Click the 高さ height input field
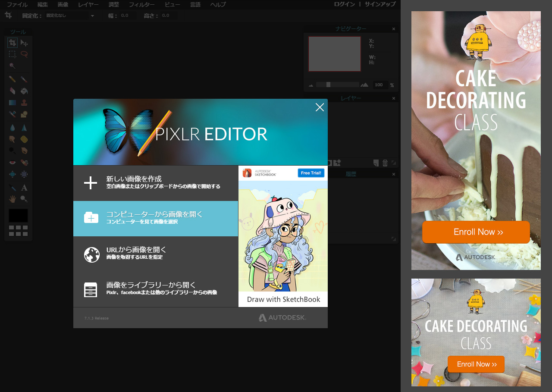The image size is (552, 392). (x=169, y=16)
